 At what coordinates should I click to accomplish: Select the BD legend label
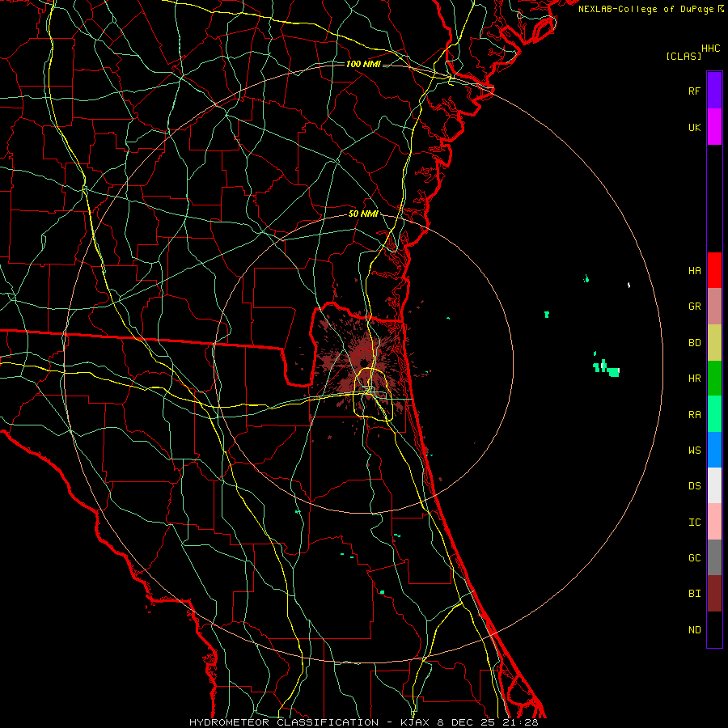pos(694,343)
